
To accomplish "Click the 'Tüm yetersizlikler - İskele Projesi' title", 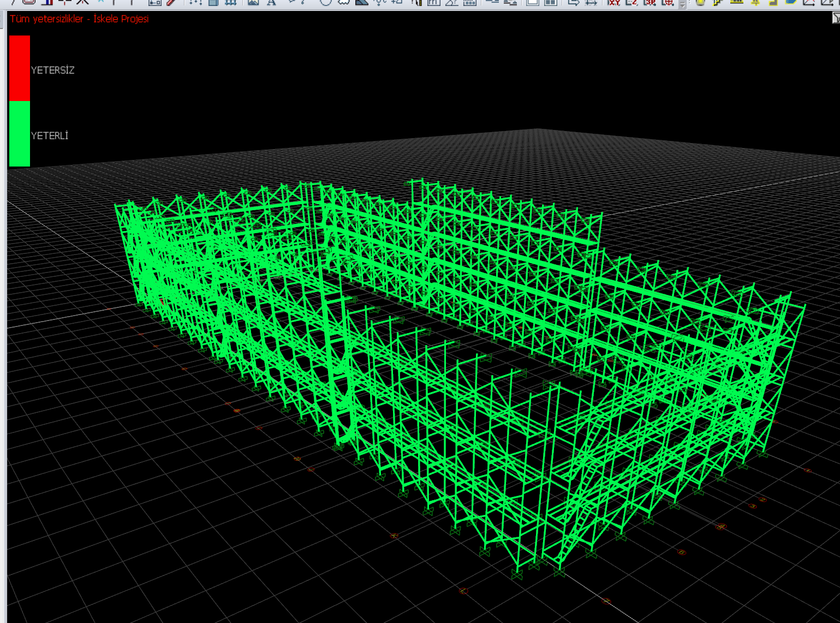I will coord(79,19).
